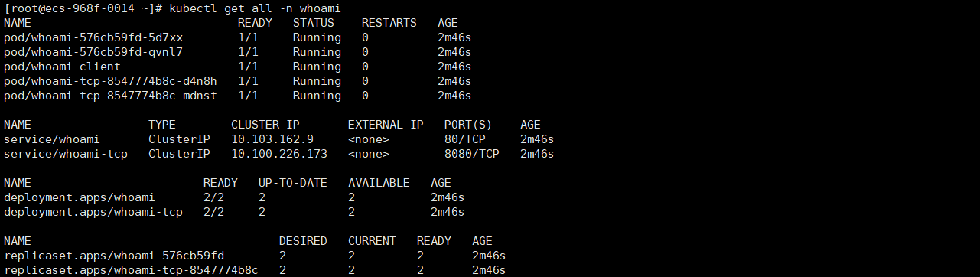
Task: Select pod/whoami-tcp-8547774b8c-d4n8h name
Action: pyautogui.click(x=110, y=81)
